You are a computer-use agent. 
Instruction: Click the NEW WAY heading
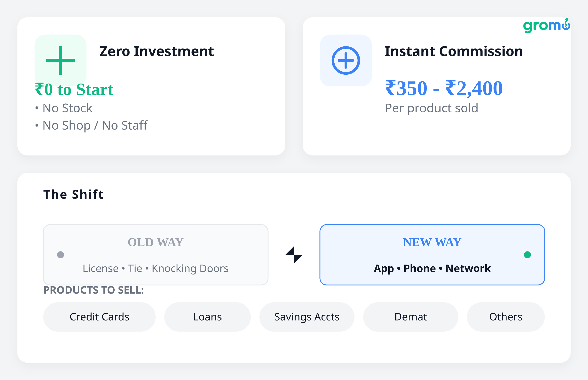(x=432, y=242)
